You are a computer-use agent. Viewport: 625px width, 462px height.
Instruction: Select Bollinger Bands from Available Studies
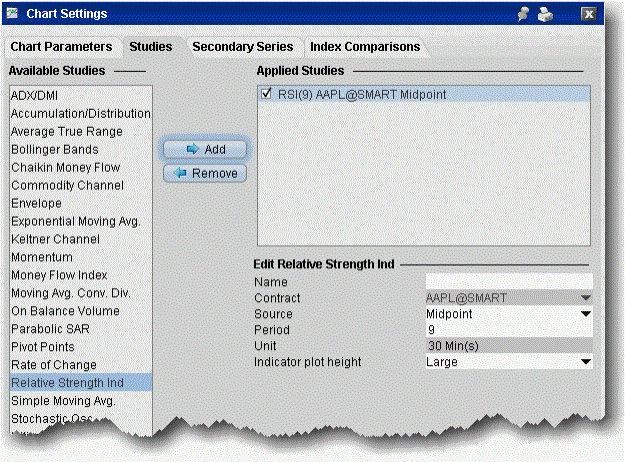coord(55,149)
